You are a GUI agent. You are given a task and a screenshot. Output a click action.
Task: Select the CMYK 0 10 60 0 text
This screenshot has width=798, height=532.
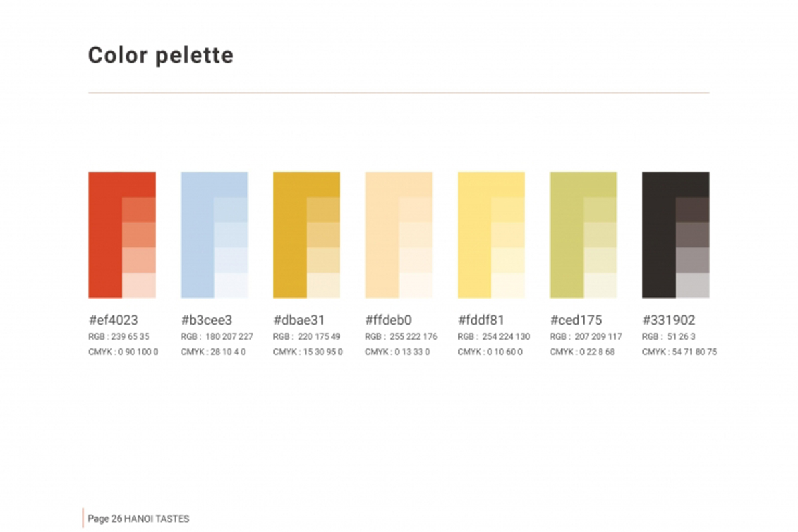493,352
